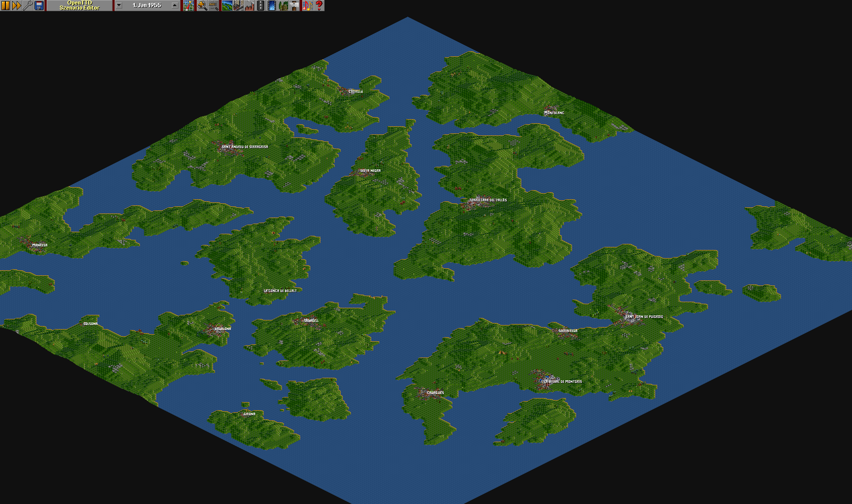Pause the game with the pause button
The width and height of the screenshot is (852, 504).
click(x=6, y=6)
